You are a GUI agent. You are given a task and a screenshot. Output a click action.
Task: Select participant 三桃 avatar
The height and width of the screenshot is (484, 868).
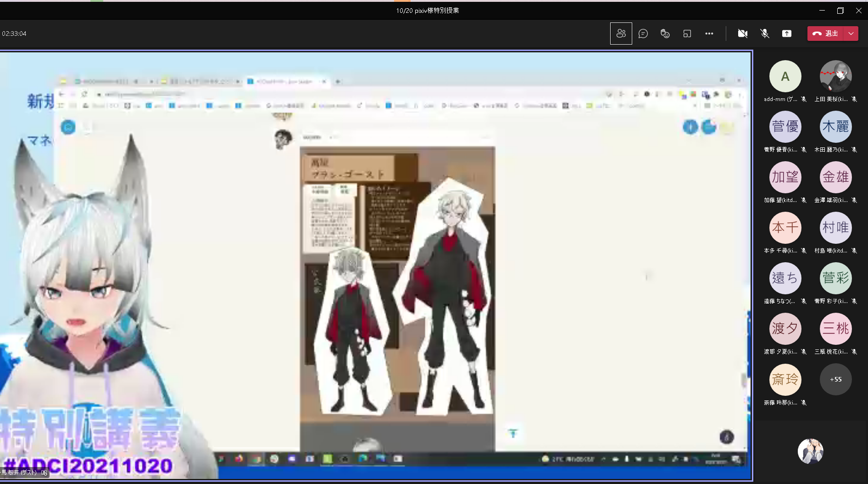836,329
